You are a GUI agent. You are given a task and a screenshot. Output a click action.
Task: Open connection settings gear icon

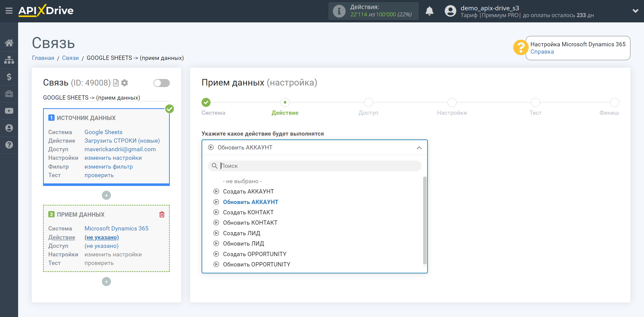tap(125, 83)
